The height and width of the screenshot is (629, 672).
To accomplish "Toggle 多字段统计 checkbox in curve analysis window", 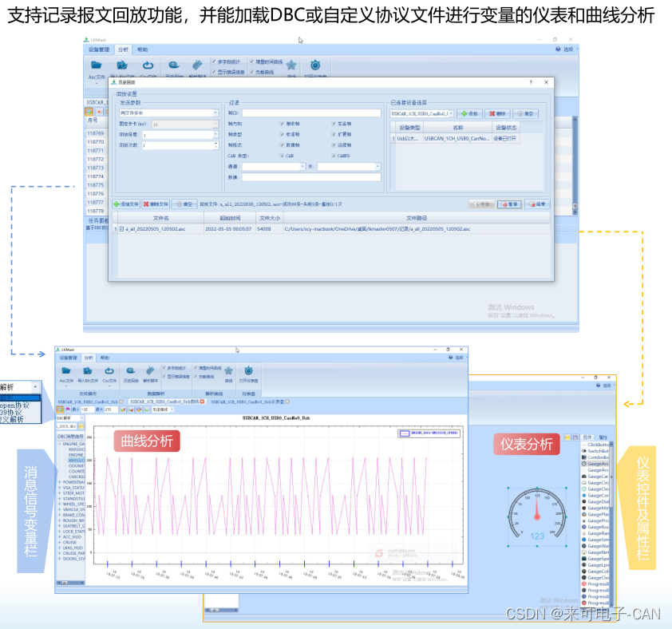I will (164, 368).
